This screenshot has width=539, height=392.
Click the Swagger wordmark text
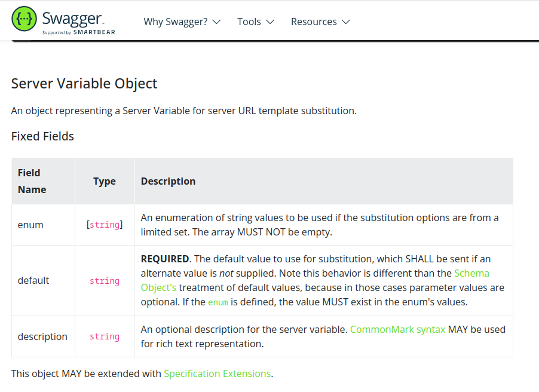coord(72,17)
